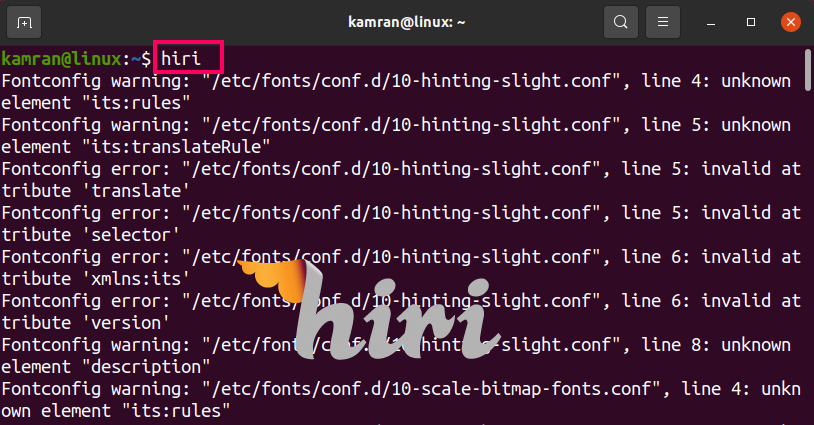This screenshot has height=425, width=814.
Task: Click the window title kamran@linux: ~
Action: (x=406, y=22)
